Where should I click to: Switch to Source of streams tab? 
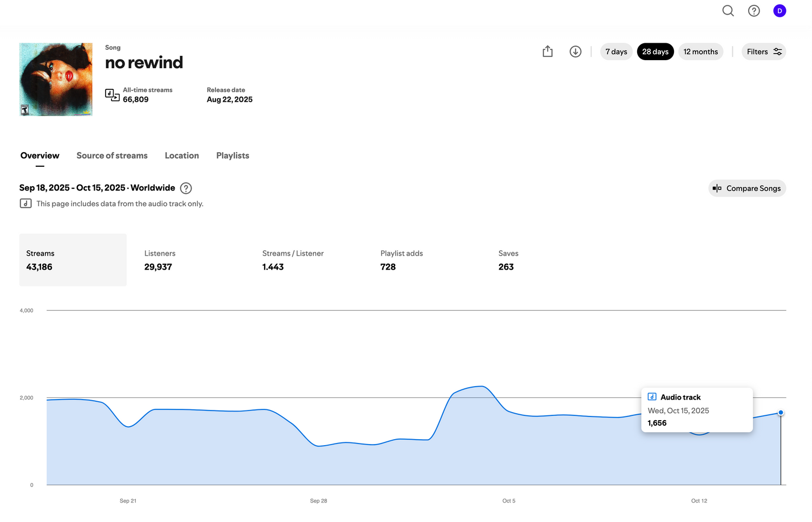click(x=112, y=155)
